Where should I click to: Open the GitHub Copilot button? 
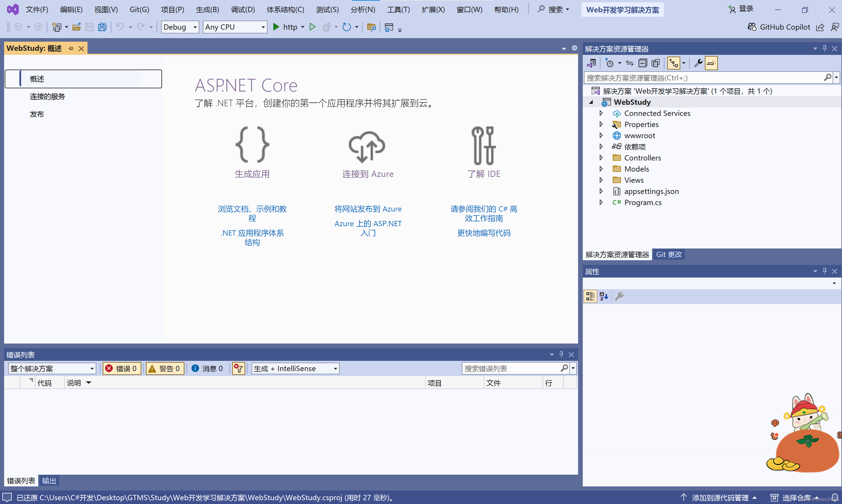(779, 27)
